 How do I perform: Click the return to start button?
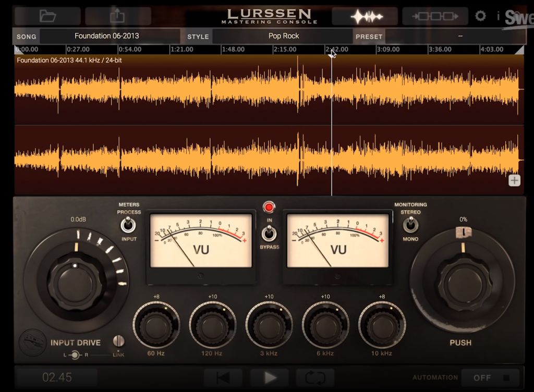(x=223, y=378)
